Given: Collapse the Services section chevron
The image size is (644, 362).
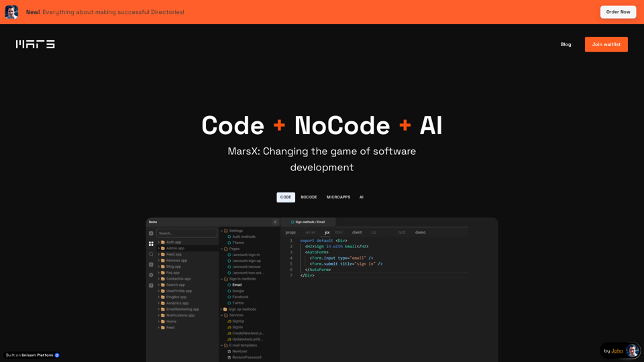Looking at the screenshot, I should point(222,315).
